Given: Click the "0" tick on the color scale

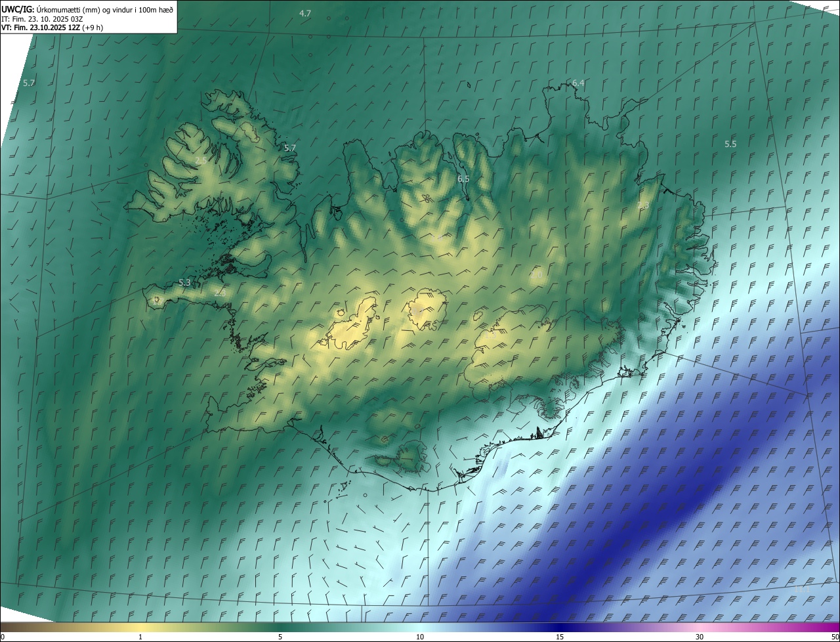Looking at the screenshot, I should point(3,637).
